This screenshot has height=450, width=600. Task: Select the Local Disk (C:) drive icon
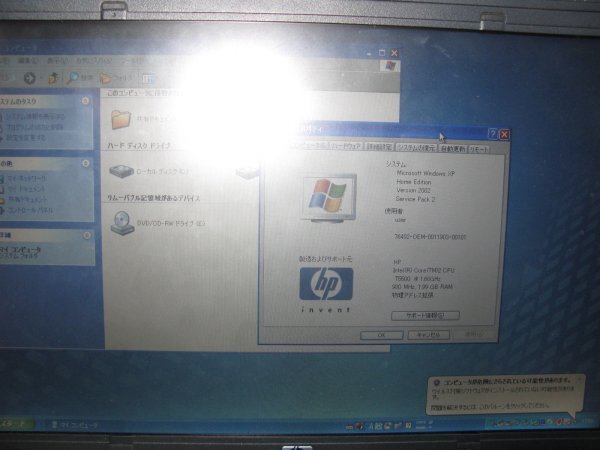(121, 171)
